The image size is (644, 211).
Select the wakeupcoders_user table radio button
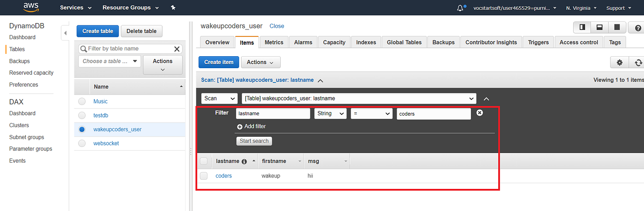82,129
